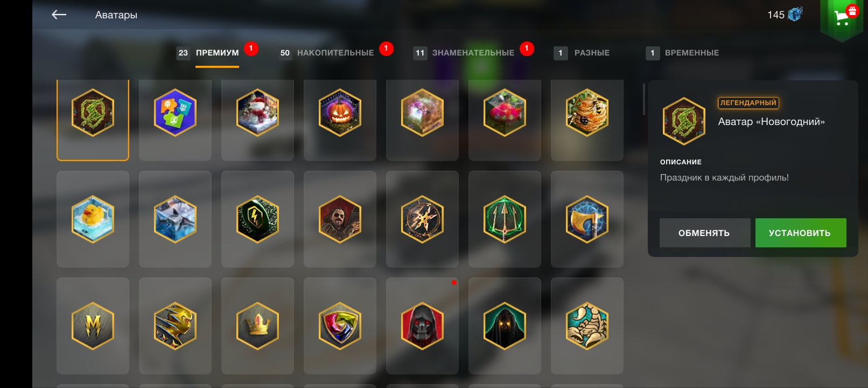The width and height of the screenshot is (868, 388).
Task: Select the Halloween pumpkin avatar
Action: pyautogui.click(x=340, y=120)
